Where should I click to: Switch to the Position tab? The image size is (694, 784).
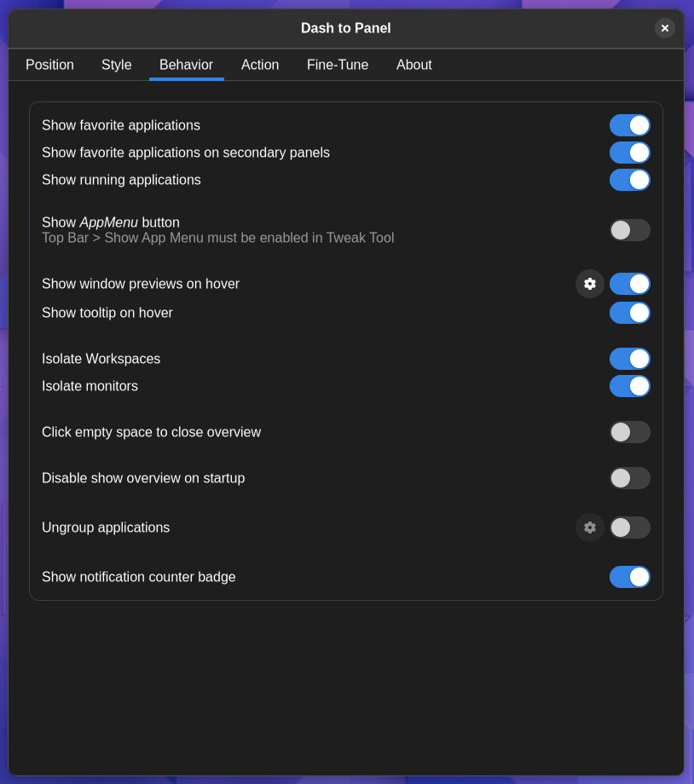pos(49,65)
